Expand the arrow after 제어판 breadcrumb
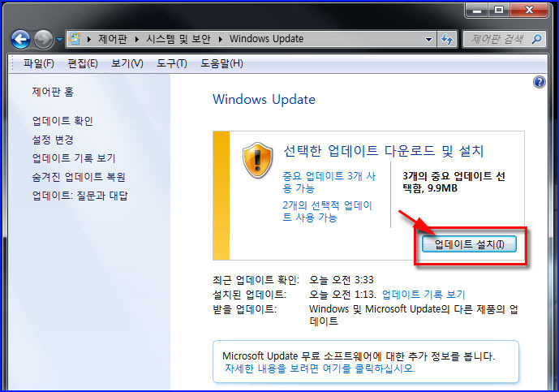 (136, 39)
